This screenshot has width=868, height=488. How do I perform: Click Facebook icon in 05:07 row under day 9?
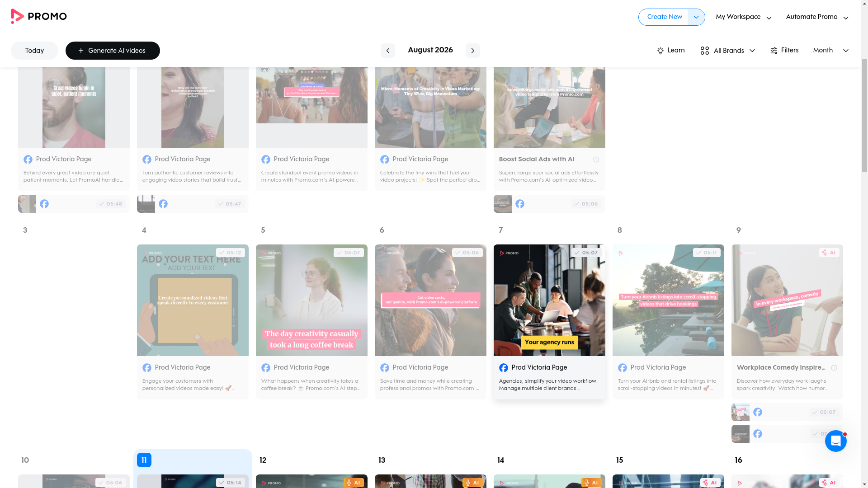click(758, 412)
